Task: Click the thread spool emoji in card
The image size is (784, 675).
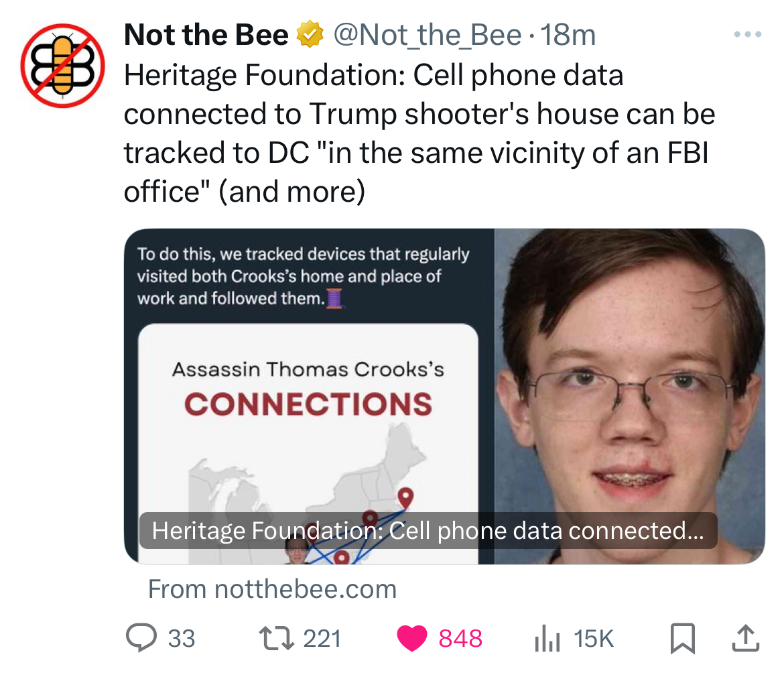Action: coord(335,298)
